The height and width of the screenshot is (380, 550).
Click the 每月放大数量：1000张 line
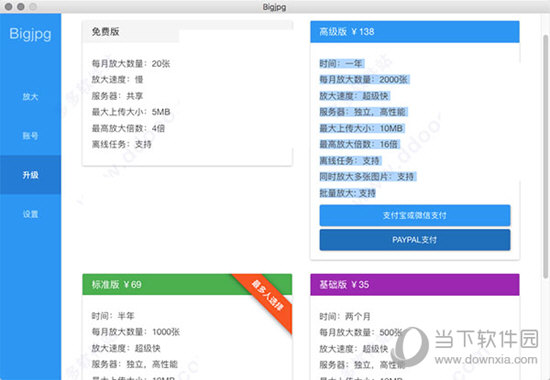pos(136,332)
